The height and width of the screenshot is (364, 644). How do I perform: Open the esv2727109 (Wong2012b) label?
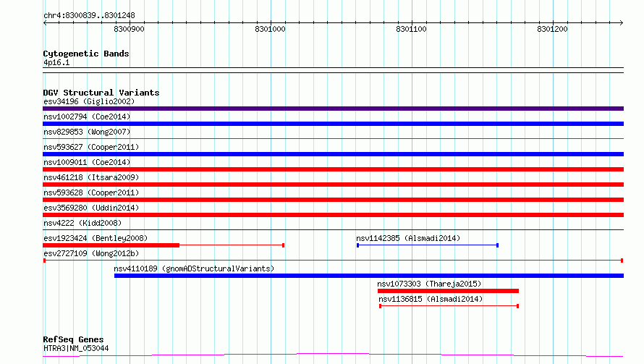click(91, 253)
